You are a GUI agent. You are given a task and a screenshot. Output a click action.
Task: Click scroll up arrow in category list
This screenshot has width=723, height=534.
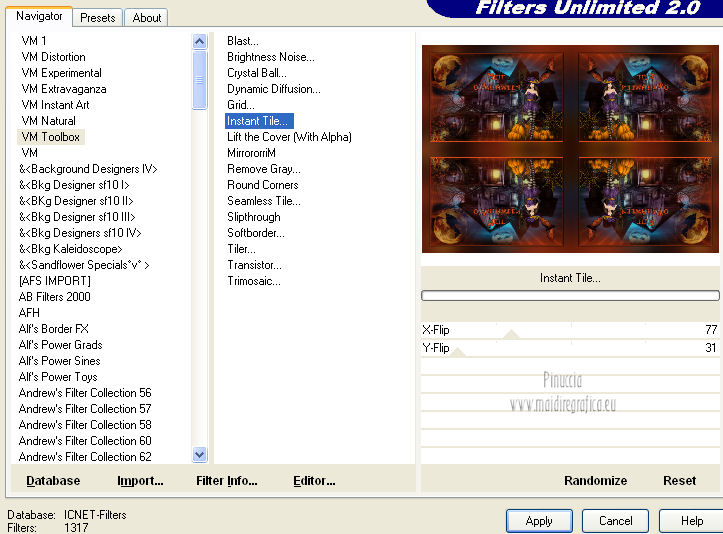click(x=200, y=42)
